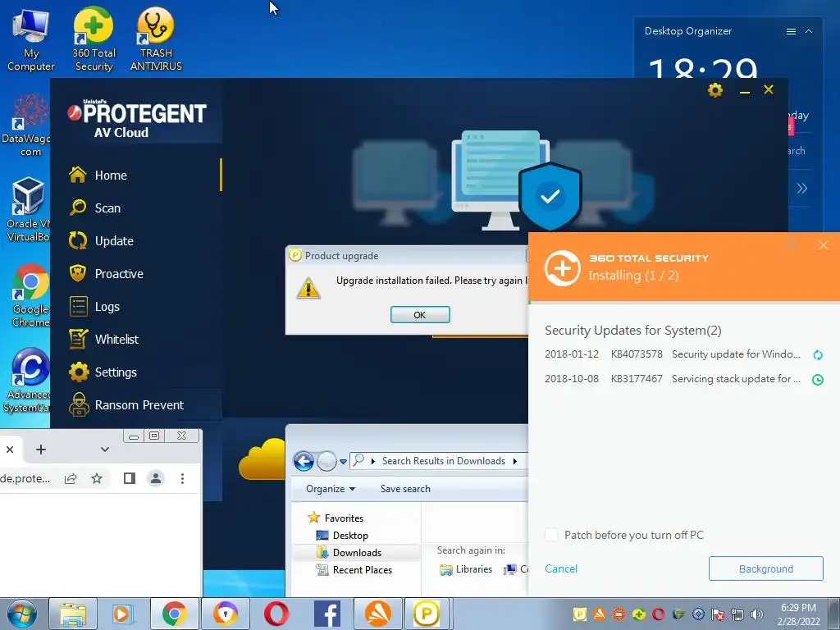The image size is (840, 630).
Task: Click the pending clock icon for KB3177467
Action: coord(818,380)
